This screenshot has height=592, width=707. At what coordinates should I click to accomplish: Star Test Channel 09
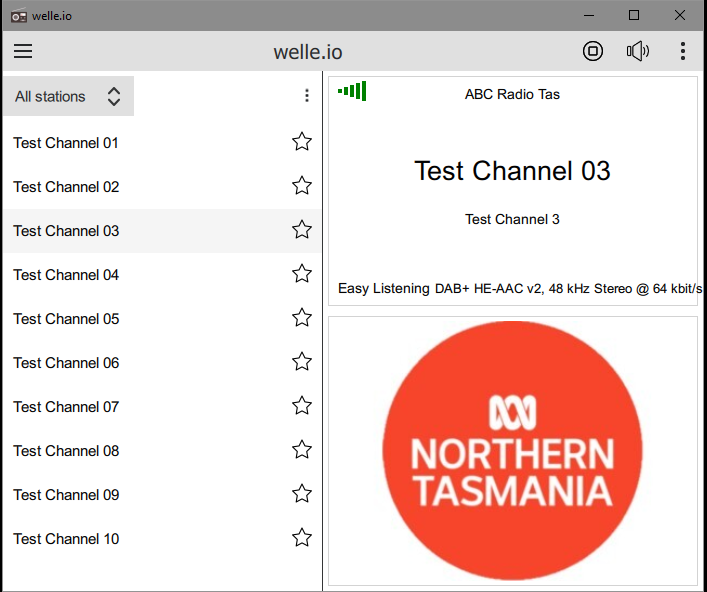(x=302, y=493)
